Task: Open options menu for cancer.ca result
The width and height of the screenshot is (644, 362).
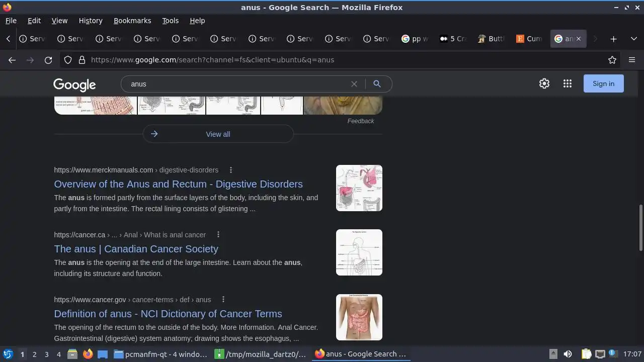Action: [x=218, y=235]
